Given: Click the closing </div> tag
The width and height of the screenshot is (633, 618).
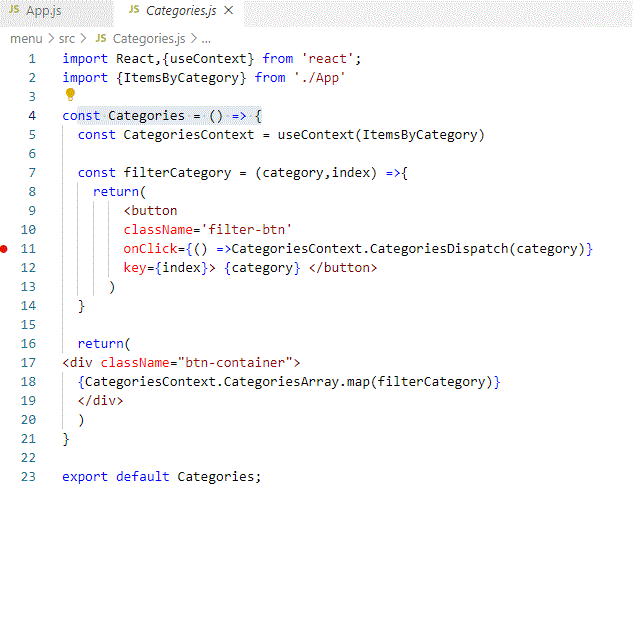Looking at the screenshot, I should pos(100,401).
